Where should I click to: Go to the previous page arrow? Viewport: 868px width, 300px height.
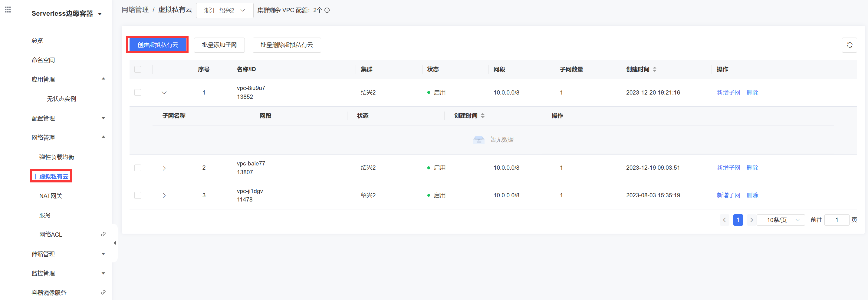click(724, 220)
